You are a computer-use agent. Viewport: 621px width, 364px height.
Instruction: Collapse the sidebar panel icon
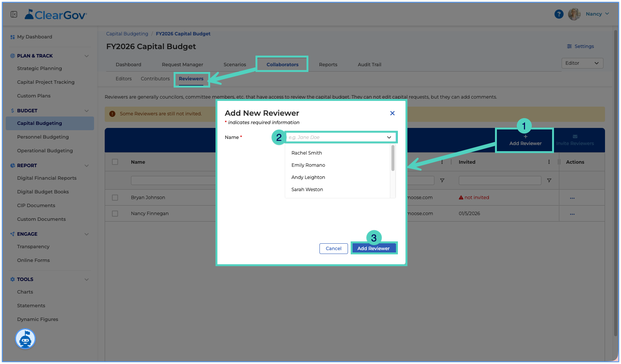point(14,14)
